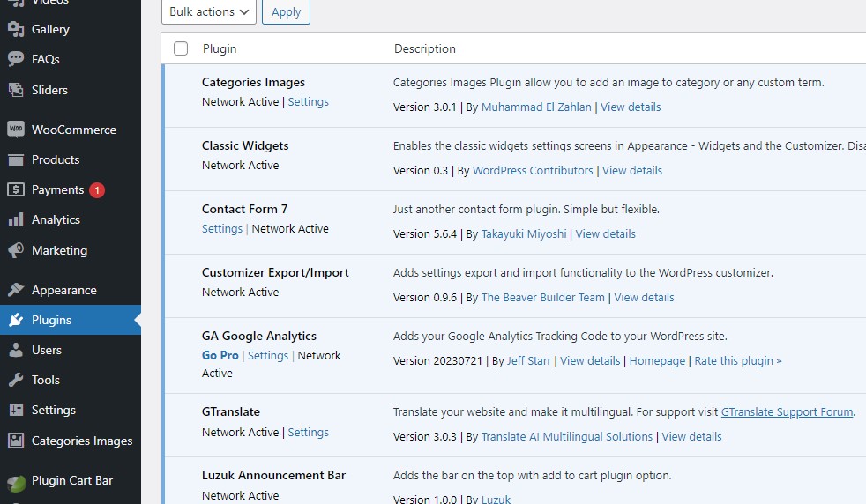This screenshot has height=504, width=866.
Task: Open the Users menu
Action: click(47, 350)
